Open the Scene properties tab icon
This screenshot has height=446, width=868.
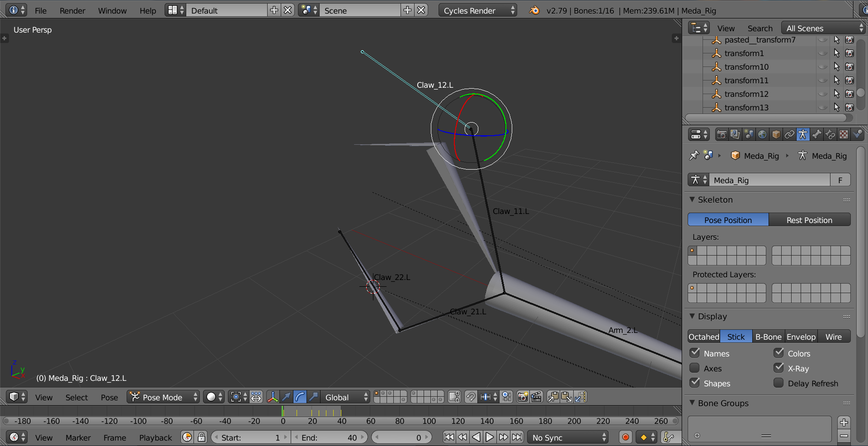pyautogui.click(x=749, y=134)
